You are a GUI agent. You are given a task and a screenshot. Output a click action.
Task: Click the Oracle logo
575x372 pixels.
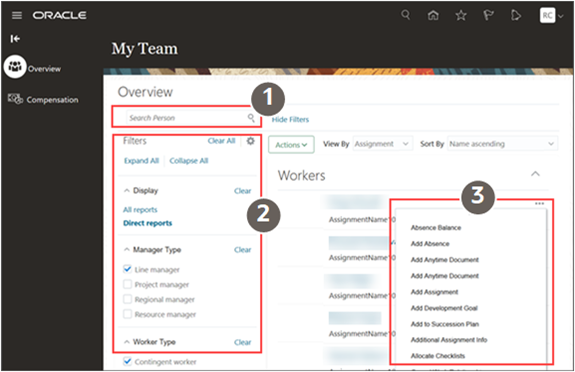(60, 15)
